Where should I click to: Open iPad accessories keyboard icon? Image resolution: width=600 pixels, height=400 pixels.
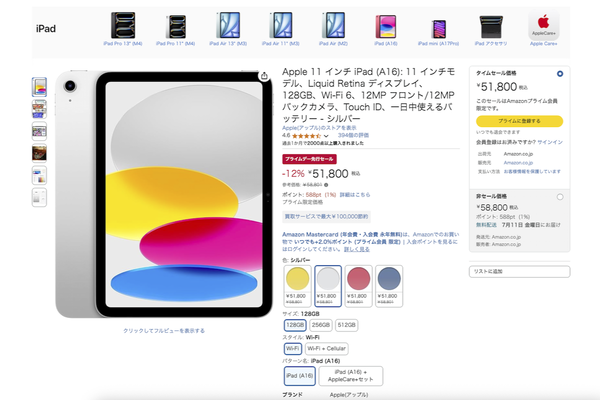pyautogui.click(x=491, y=27)
